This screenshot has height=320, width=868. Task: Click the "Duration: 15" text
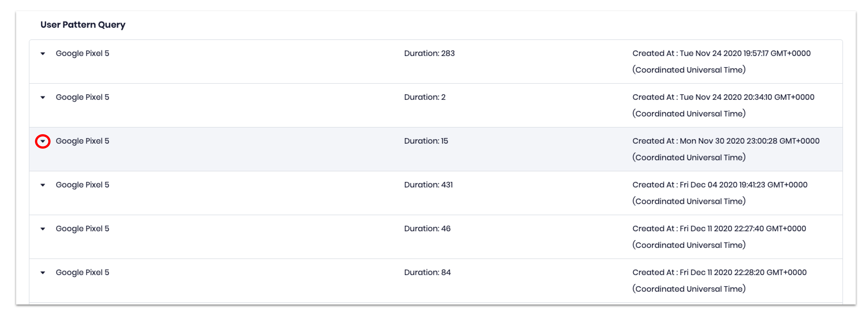pos(426,141)
